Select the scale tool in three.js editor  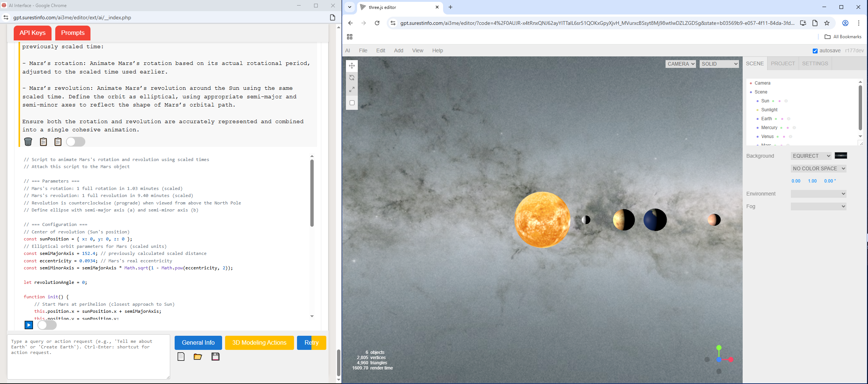352,89
